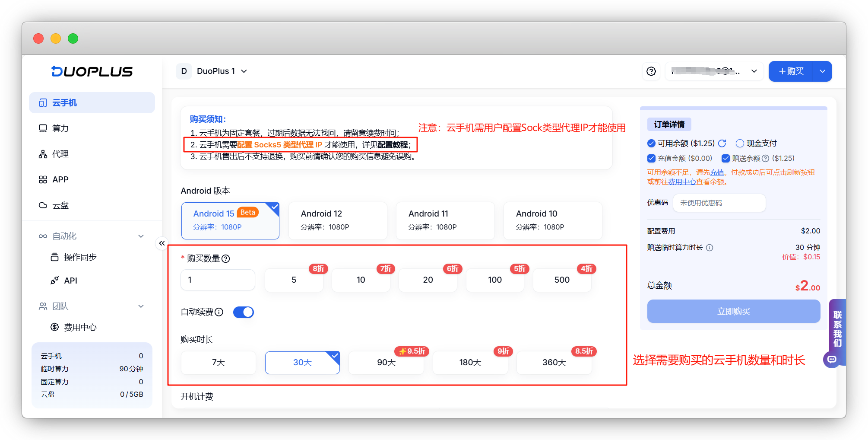Screen dimensions: 868x440
Task: Open 代理 in the sidebar
Action: 60,154
